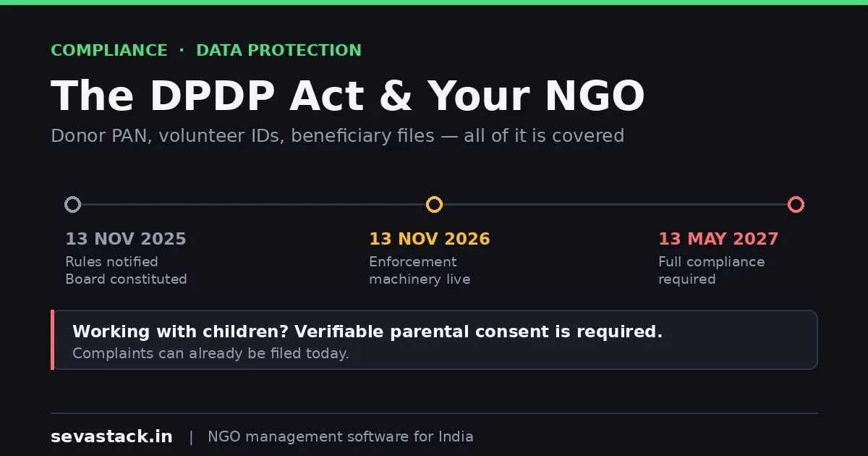
Task: Click timeline line between 2025 and 2026
Action: tap(253, 204)
